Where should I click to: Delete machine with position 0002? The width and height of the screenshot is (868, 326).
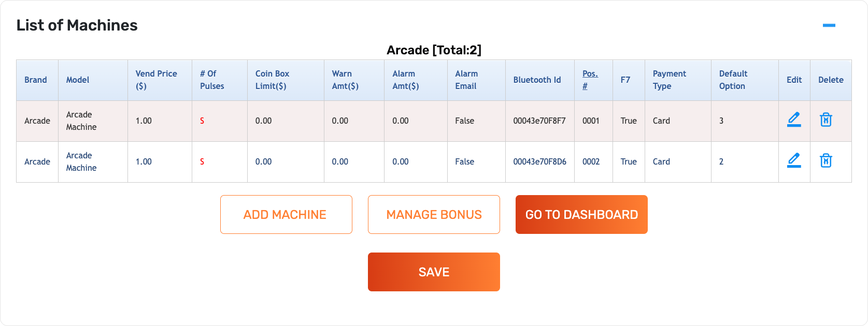tap(826, 160)
